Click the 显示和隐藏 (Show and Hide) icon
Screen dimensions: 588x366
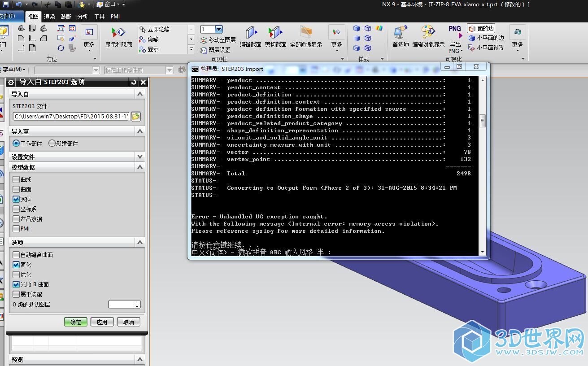[x=118, y=33]
